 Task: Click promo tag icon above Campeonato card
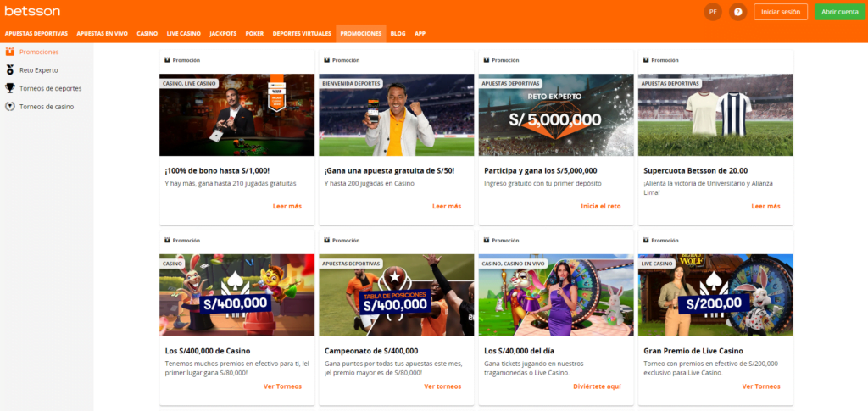click(x=326, y=240)
